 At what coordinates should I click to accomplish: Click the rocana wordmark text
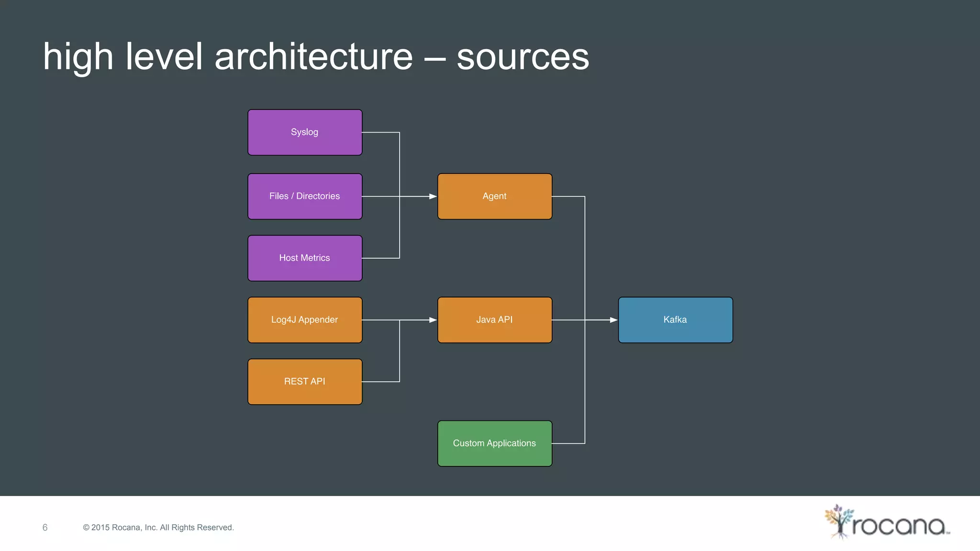tap(899, 526)
